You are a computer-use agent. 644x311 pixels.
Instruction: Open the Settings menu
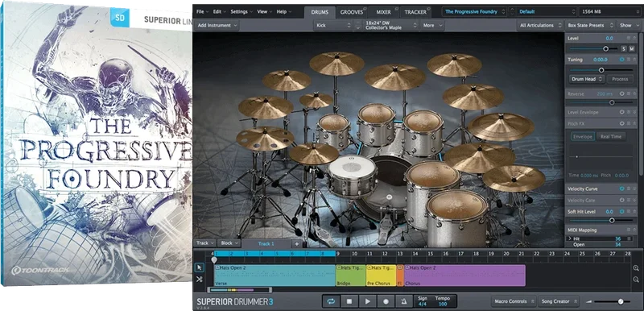coord(241,11)
